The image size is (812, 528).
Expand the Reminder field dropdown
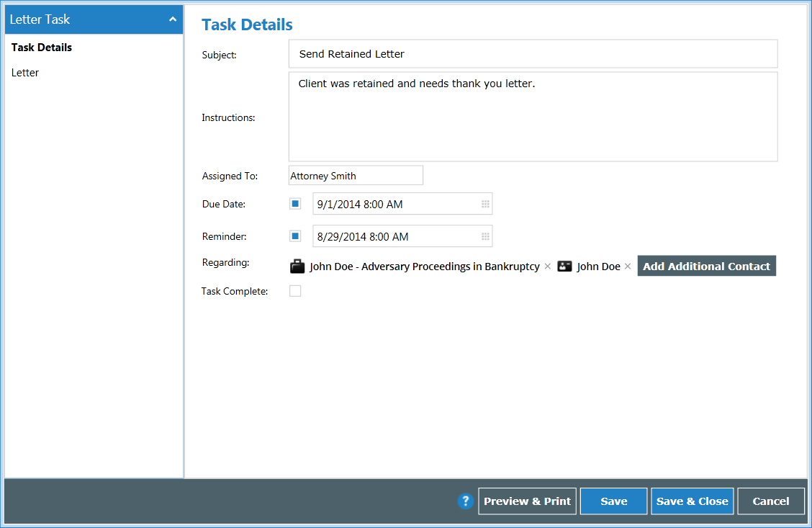coord(484,236)
